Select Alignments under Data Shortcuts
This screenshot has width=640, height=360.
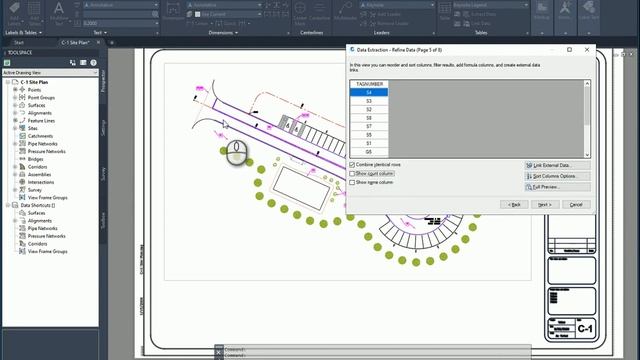click(40, 221)
